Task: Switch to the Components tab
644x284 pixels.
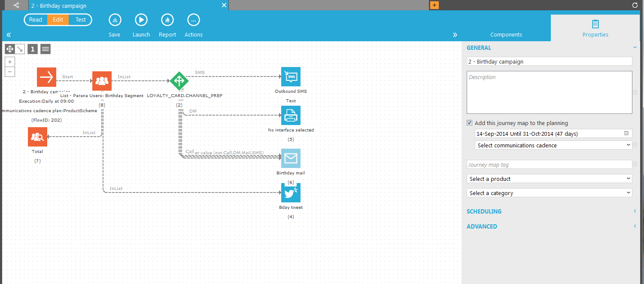Action: click(x=506, y=34)
